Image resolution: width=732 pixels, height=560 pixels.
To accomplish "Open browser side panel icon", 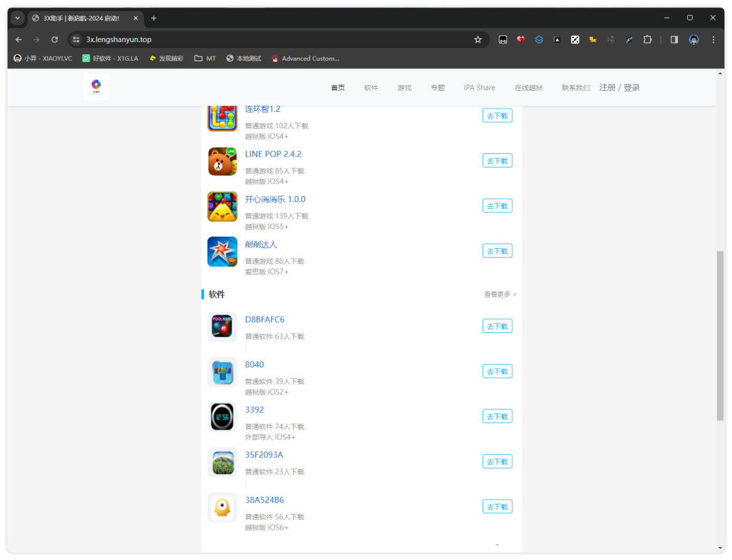I will (x=674, y=40).
